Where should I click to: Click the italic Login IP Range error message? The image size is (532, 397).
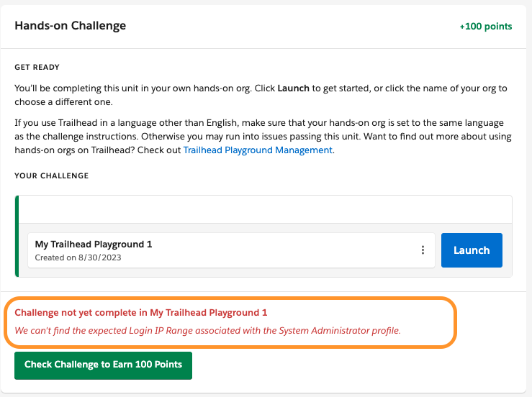[207, 331]
